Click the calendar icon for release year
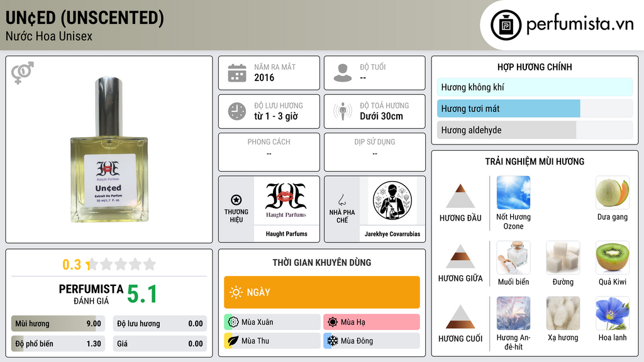The height and width of the screenshot is (362, 644). (237, 73)
